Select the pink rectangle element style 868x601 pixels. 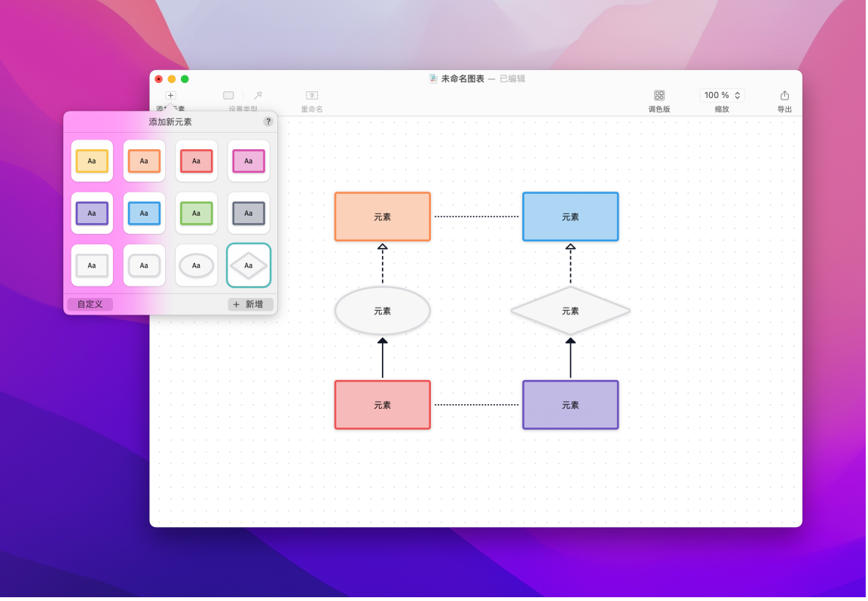pos(249,161)
